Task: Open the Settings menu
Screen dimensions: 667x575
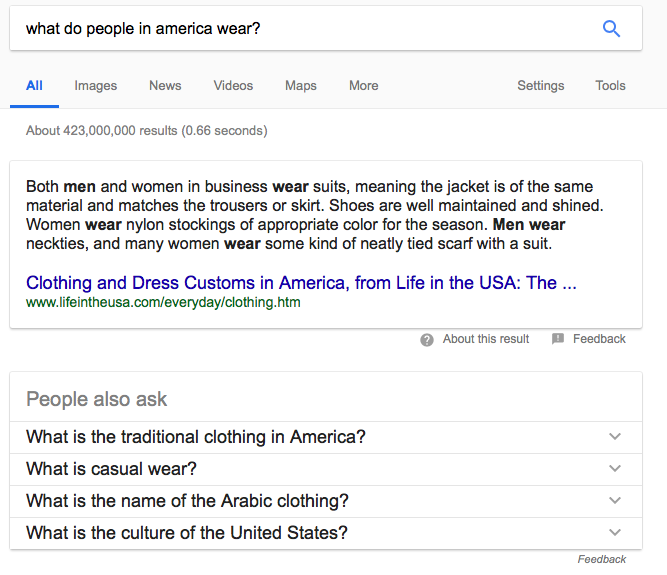Action: [540, 86]
